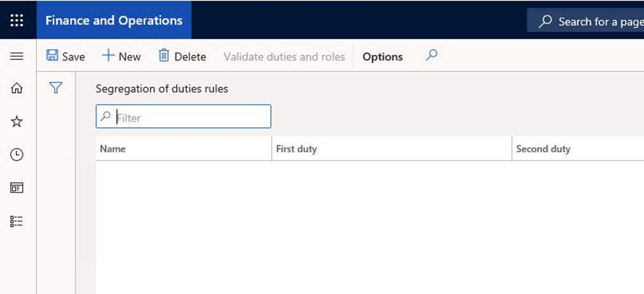
Task: Open Workspaces icon in sidebar
Action: [17, 188]
